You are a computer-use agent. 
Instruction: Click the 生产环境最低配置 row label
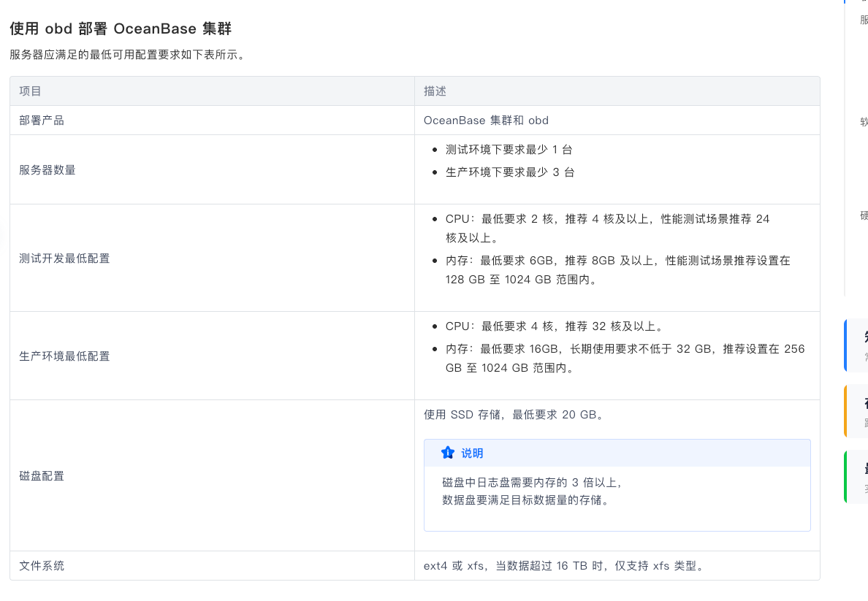click(64, 356)
